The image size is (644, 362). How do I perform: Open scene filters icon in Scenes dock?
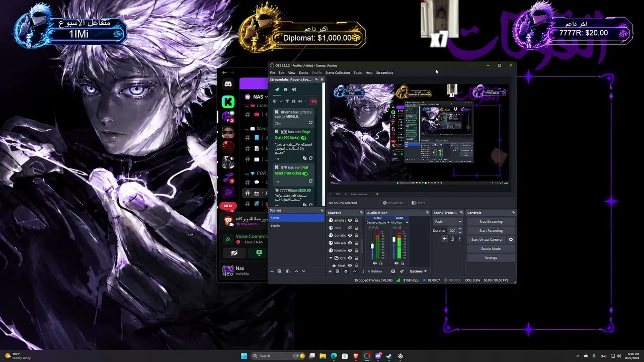288,271
